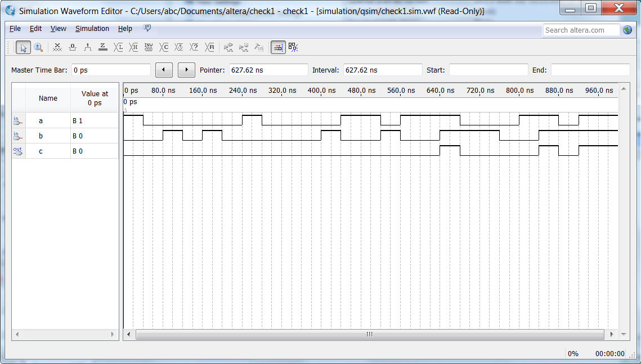Set selected waveform to Forcing Unknown (X)

[57, 47]
